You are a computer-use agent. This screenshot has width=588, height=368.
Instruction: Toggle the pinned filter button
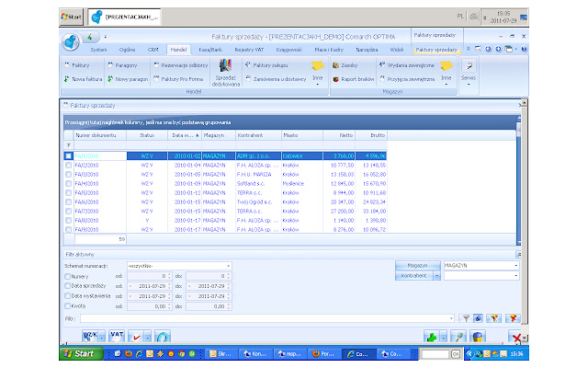(478, 319)
